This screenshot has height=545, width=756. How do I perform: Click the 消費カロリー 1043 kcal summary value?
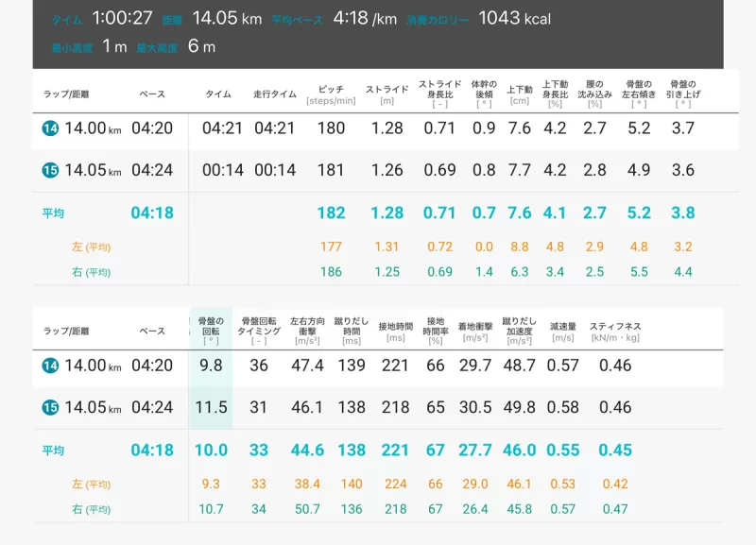point(514,18)
